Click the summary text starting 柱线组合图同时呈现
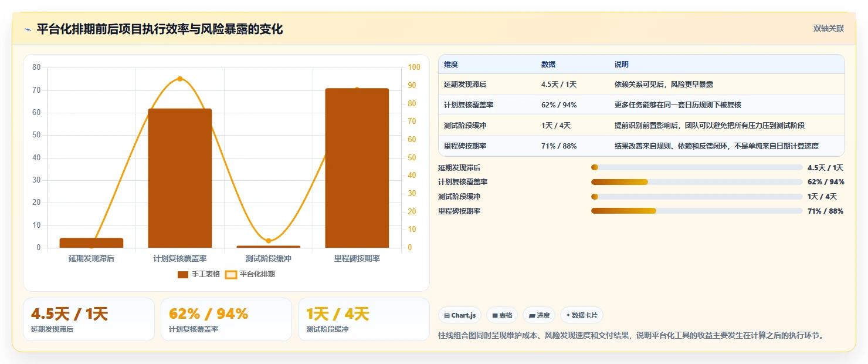The image size is (868, 364). coord(631,336)
